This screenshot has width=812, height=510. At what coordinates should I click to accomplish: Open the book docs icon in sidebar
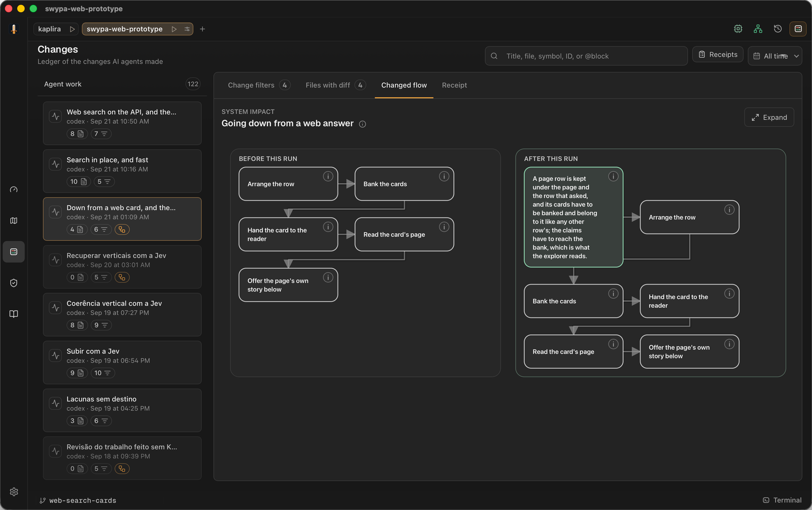[x=14, y=314]
